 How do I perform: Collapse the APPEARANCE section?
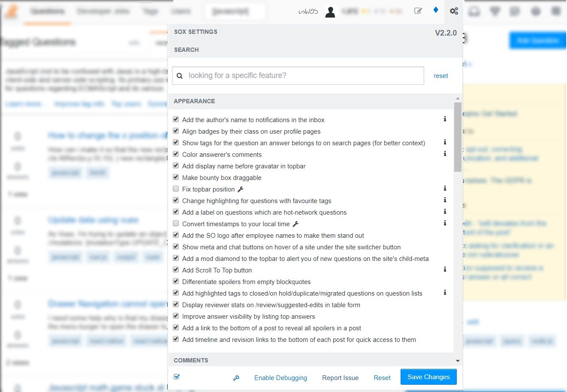(194, 101)
